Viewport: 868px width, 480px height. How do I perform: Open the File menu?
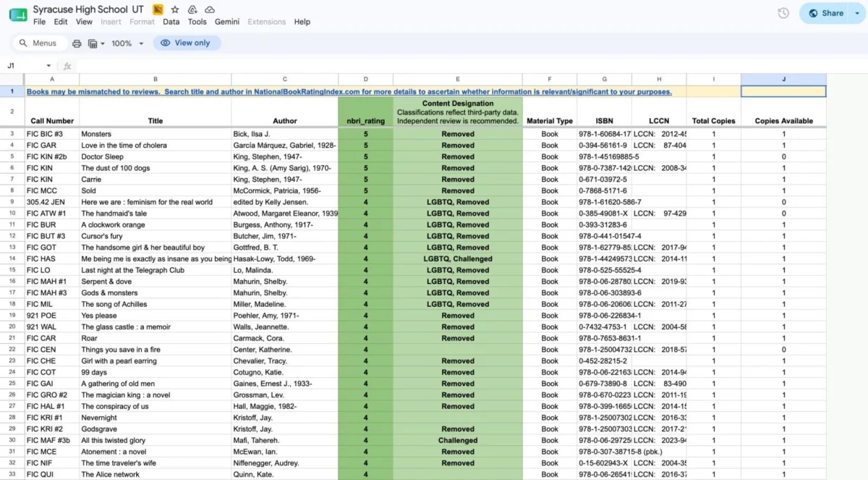pos(39,22)
